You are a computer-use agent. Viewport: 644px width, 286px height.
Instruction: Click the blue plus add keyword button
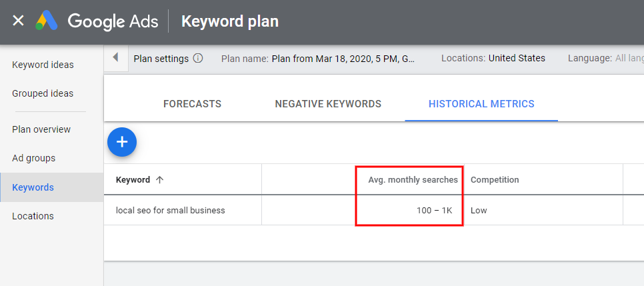click(x=122, y=143)
